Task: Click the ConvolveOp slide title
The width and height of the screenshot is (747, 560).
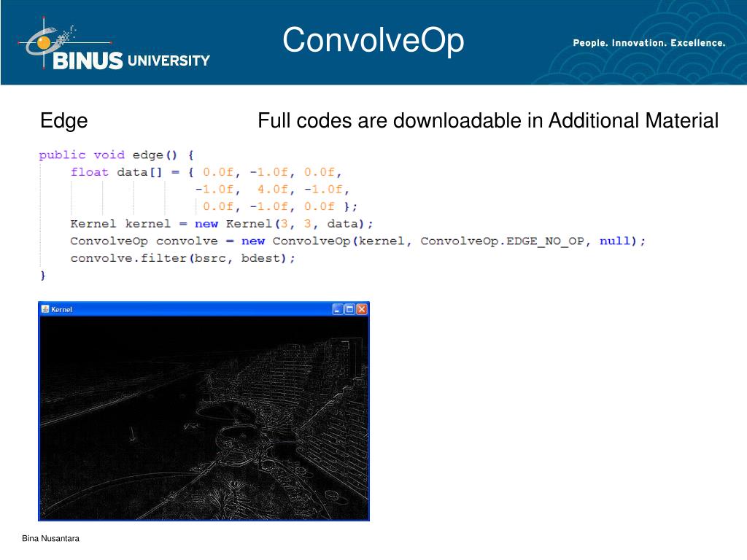Action: [x=373, y=42]
